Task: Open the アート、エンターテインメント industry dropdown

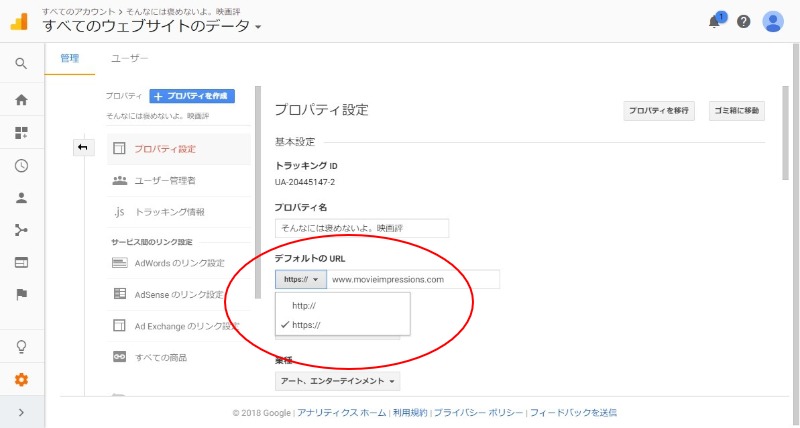Action: [x=337, y=381]
